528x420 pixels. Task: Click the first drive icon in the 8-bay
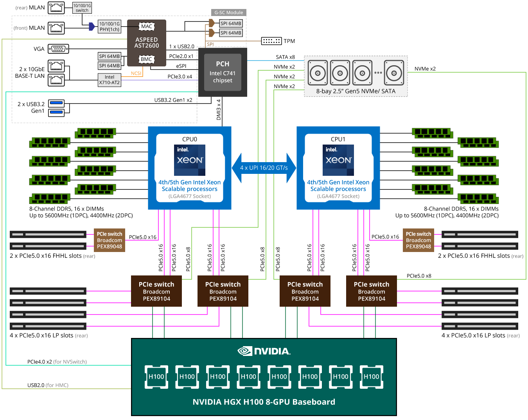point(318,73)
